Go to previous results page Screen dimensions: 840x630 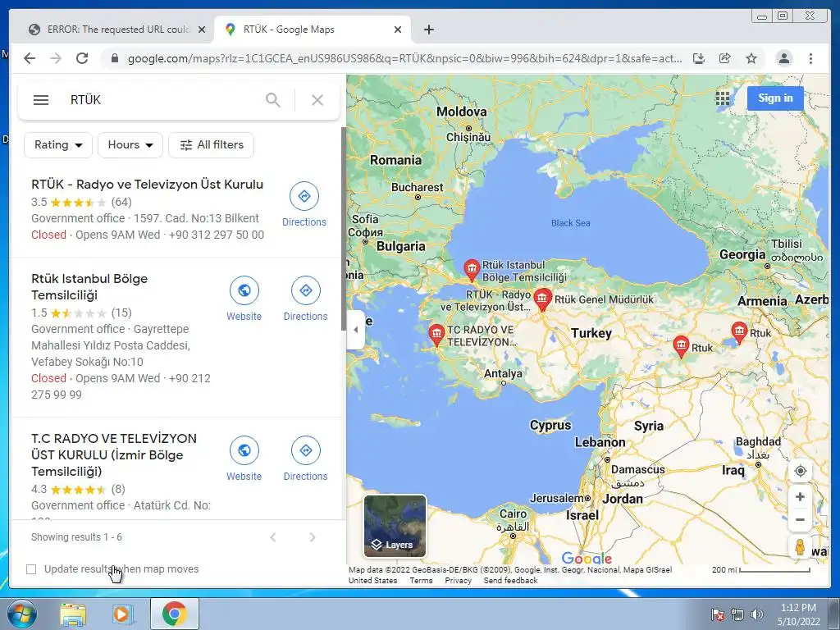pyautogui.click(x=273, y=537)
